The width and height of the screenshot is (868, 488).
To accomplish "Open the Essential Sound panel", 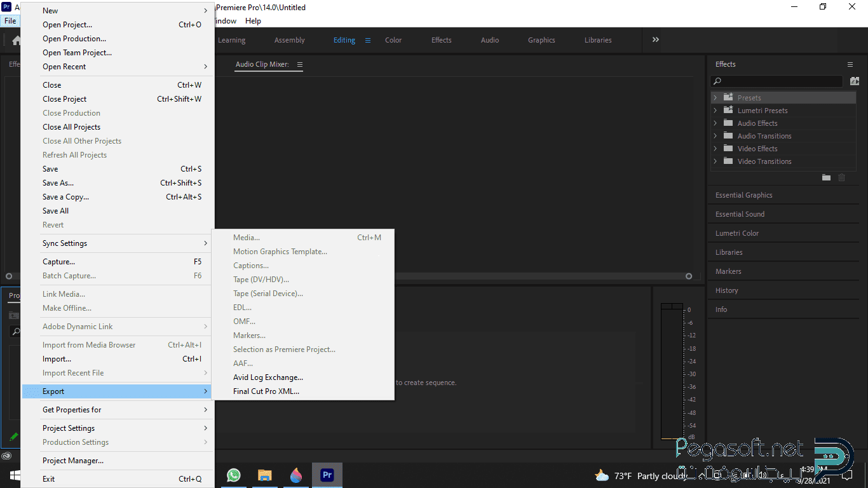I will pyautogui.click(x=740, y=214).
